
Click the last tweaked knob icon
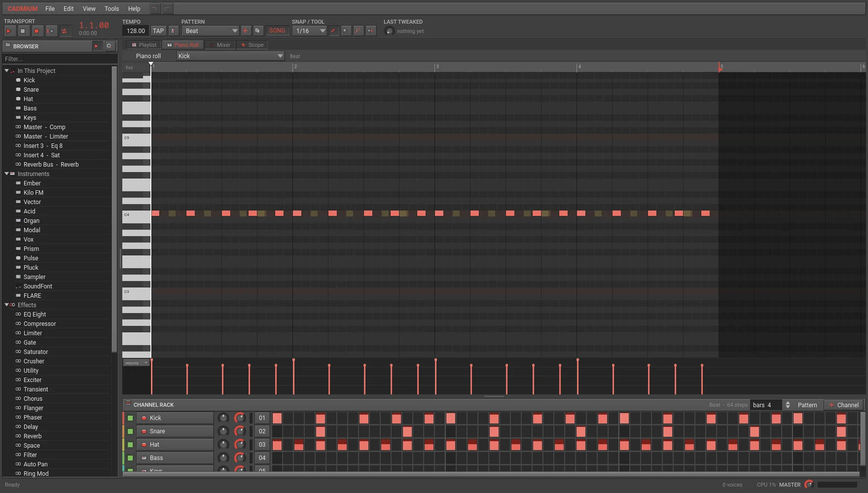(389, 31)
